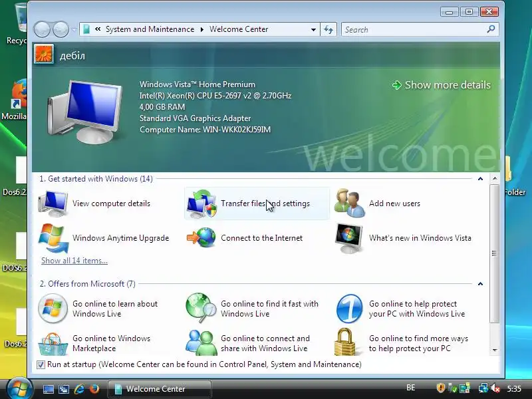Open the recent pages dropdown arrow
Viewport: 532px width, 399px height.
pos(74,29)
